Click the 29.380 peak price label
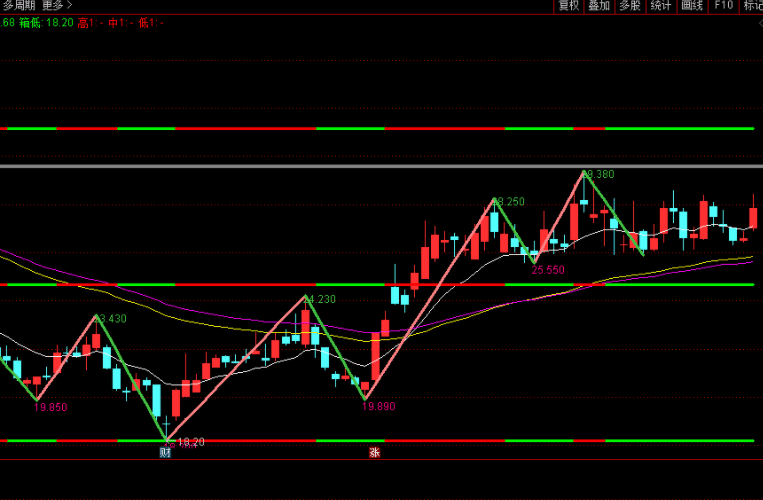This screenshot has width=763, height=500. pos(600,174)
